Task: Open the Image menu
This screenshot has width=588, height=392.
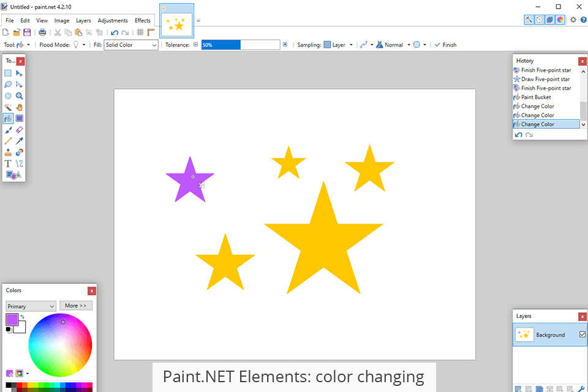Action: (x=61, y=21)
